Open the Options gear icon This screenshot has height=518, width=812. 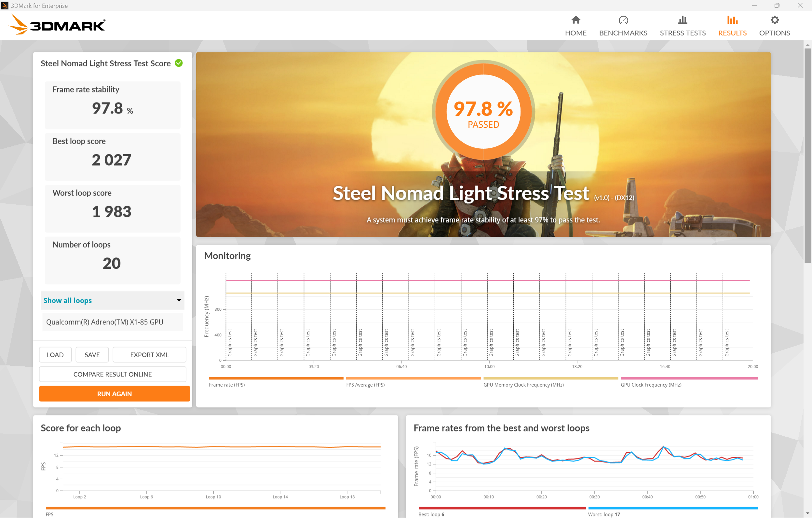pos(774,20)
